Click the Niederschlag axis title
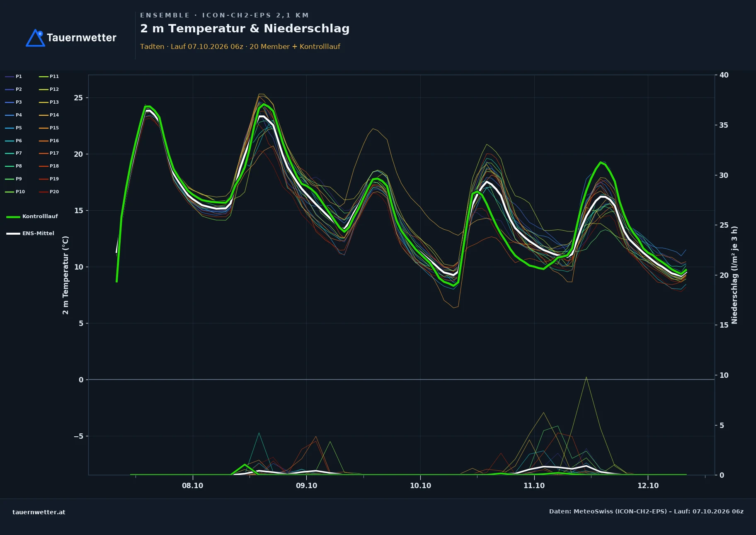Screen dimensions: 756x535 [734, 275]
